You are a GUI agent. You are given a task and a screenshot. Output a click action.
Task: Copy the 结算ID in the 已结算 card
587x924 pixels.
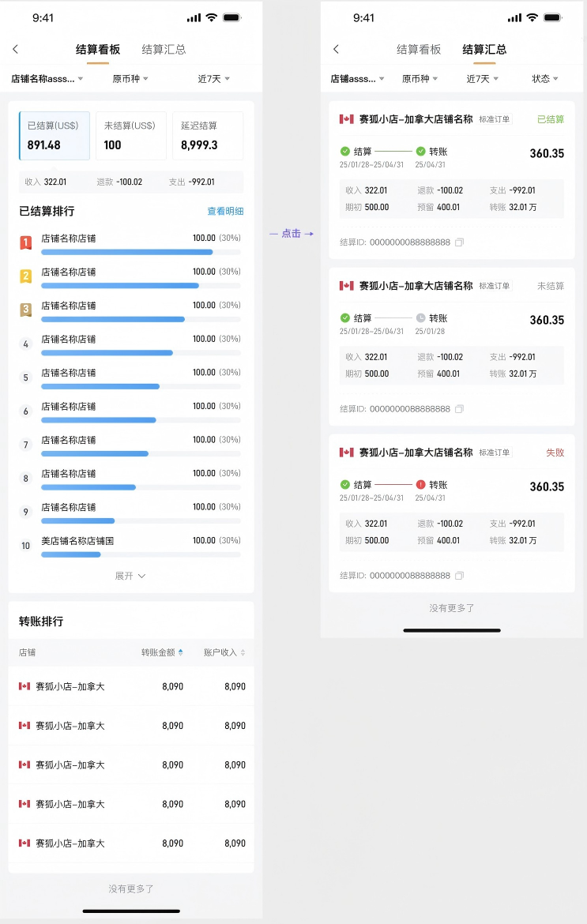(459, 242)
